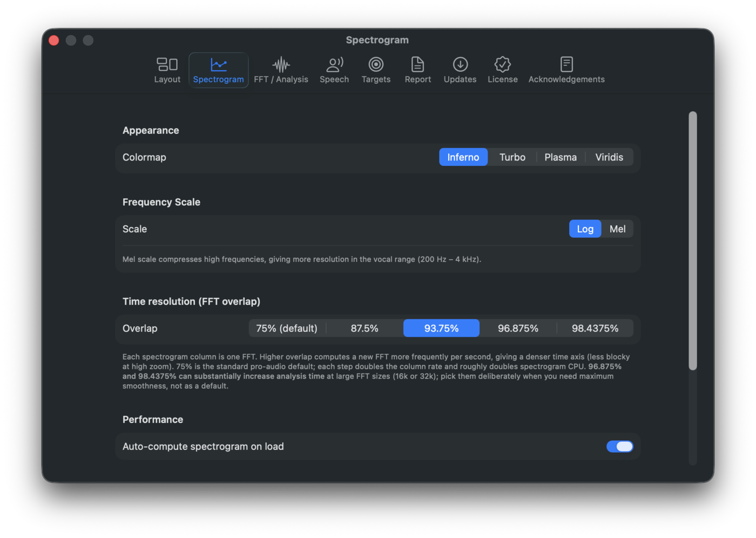
Task: Open the Targets bullseye icon
Action: click(x=376, y=70)
